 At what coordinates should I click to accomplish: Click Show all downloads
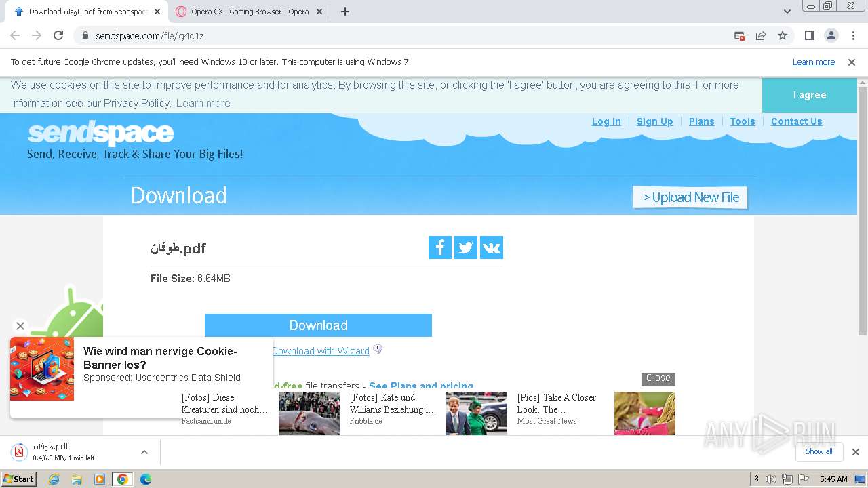819,452
